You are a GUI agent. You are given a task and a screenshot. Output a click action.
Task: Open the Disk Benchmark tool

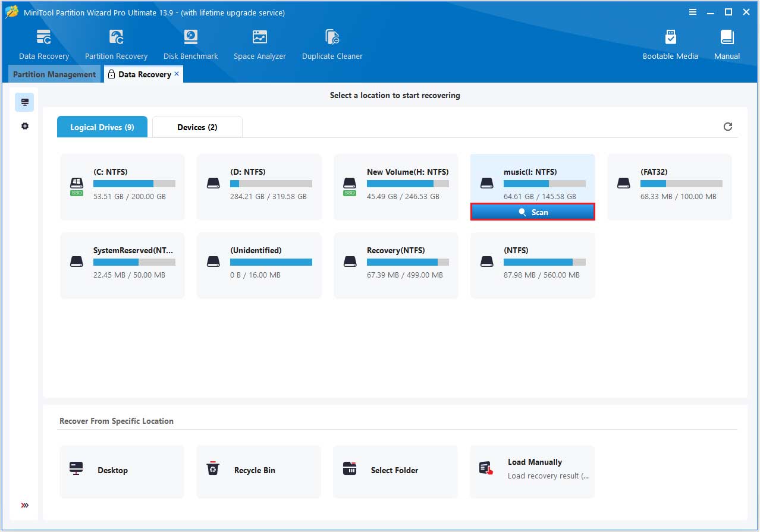tap(191, 45)
